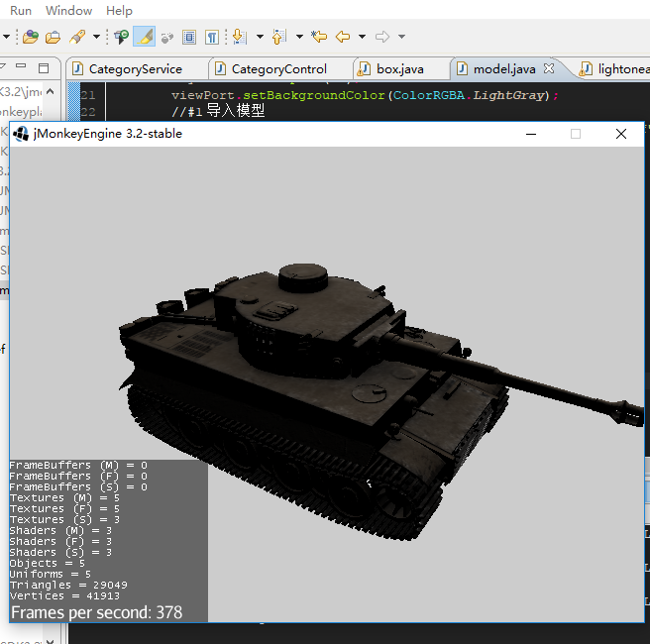The image size is (650, 644).
Task: Click the Open Type toolbar icon
Action: [31, 37]
